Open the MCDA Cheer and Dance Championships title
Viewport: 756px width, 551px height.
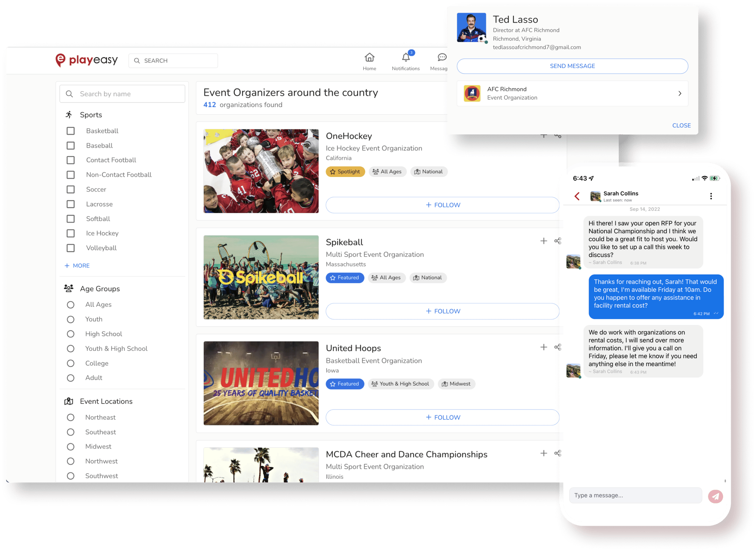(406, 454)
